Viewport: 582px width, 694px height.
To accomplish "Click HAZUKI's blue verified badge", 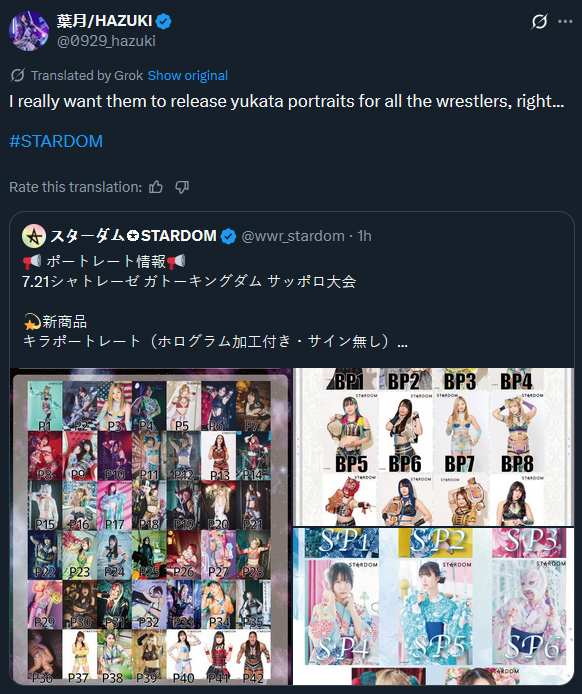I will 164,21.
